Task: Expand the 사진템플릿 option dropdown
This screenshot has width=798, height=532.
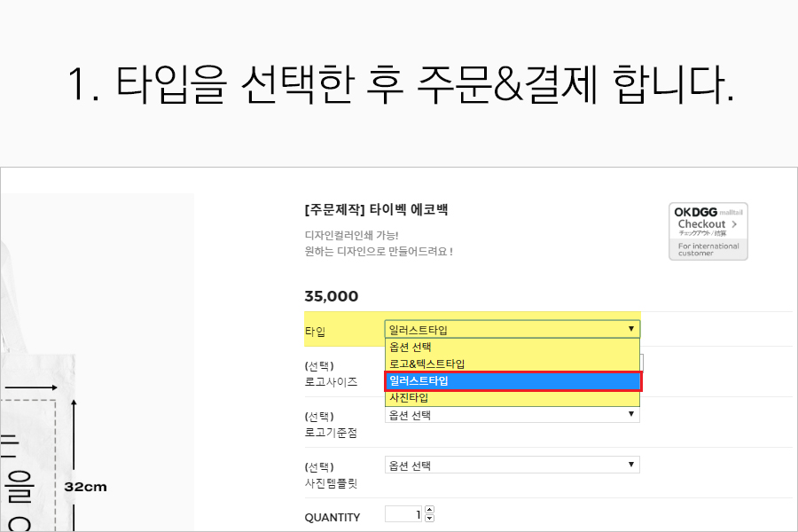Action: tap(512, 465)
